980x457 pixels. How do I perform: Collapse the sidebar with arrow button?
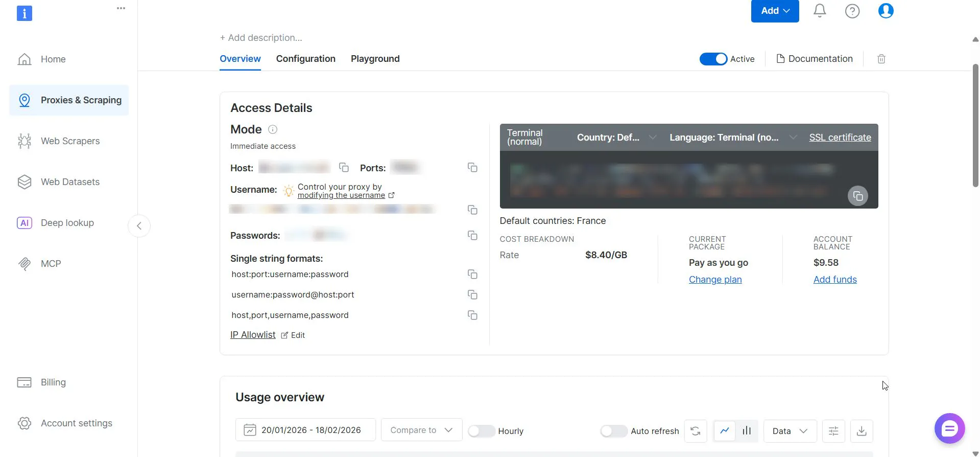point(139,226)
